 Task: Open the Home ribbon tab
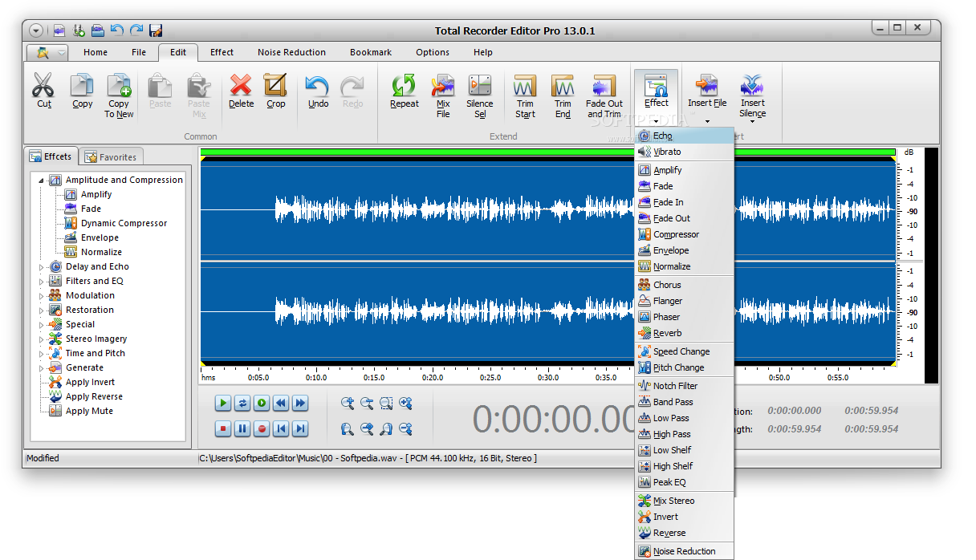(96, 52)
